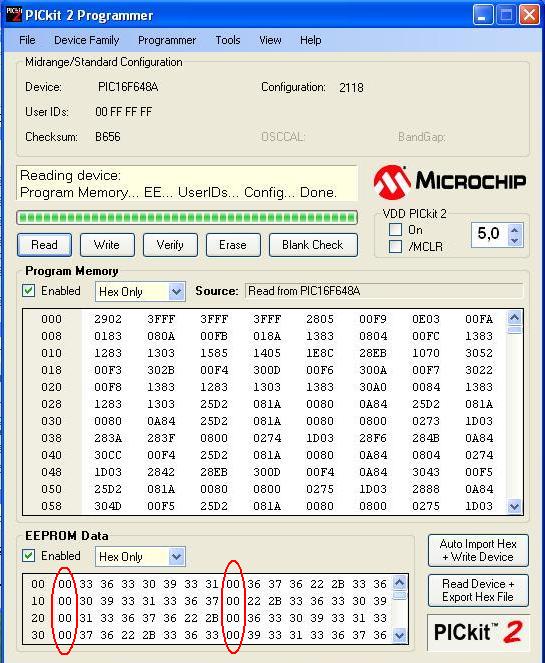The width and height of the screenshot is (545, 663).
Task: Open EEPROM Data Hex Only dropdown
Action: [140, 557]
